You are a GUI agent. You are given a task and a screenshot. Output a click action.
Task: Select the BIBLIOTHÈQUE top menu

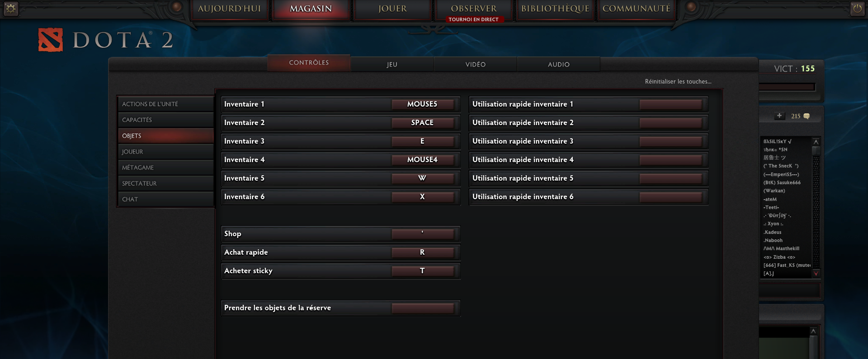(555, 9)
